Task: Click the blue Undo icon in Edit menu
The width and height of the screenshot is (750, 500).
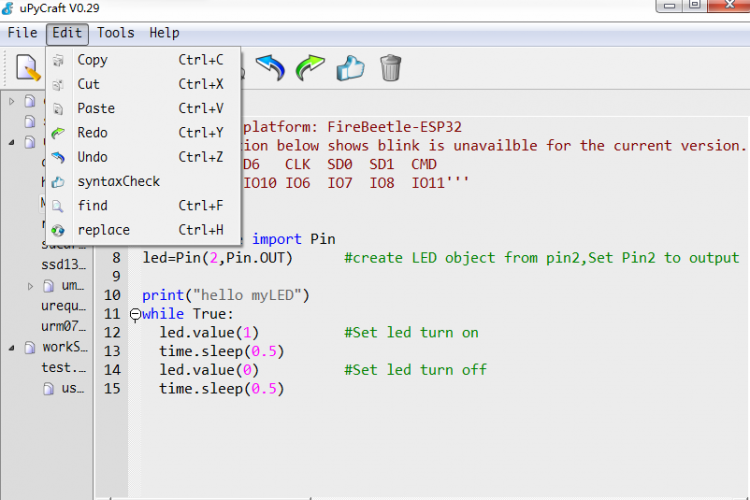Action: coord(58,157)
